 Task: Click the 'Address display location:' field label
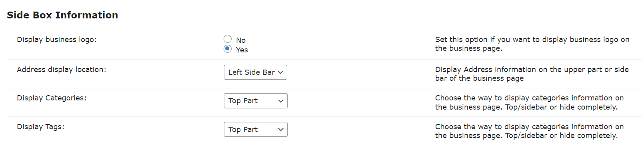(x=62, y=70)
